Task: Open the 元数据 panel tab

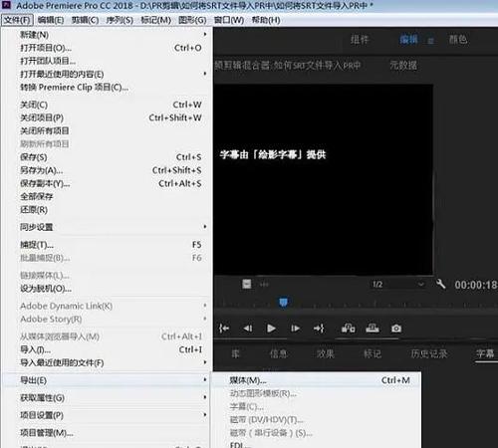Action: [403, 65]
